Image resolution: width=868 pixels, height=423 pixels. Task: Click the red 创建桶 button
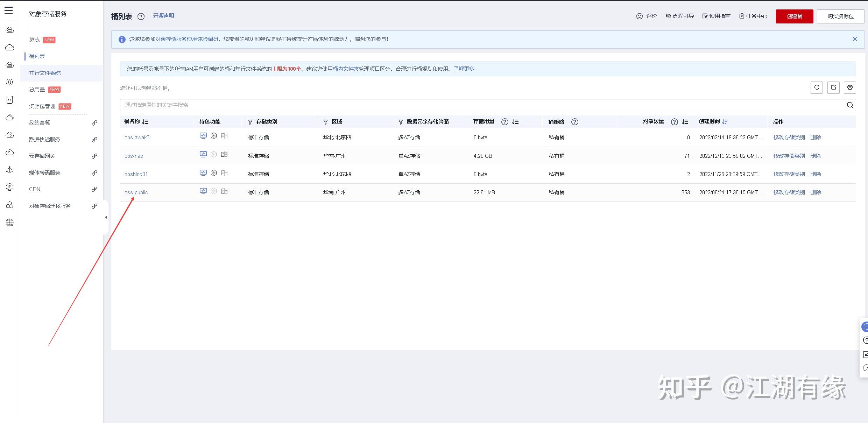pos(794,16)
